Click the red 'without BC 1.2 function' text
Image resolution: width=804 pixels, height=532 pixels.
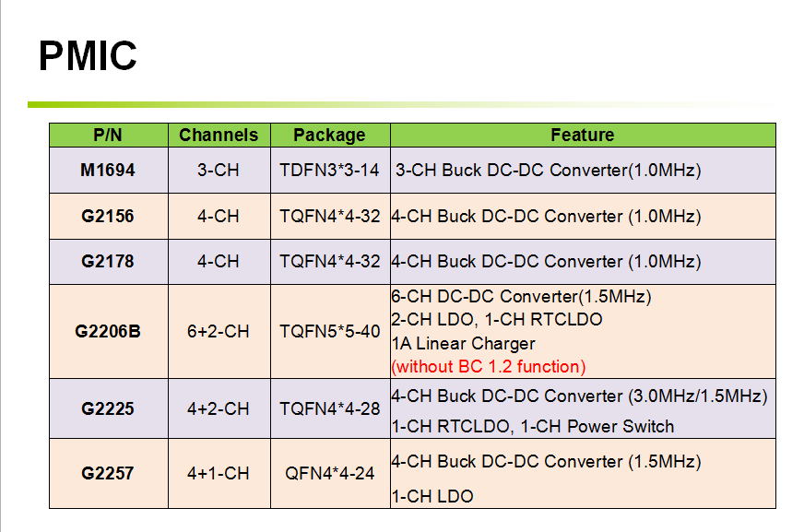488,367
